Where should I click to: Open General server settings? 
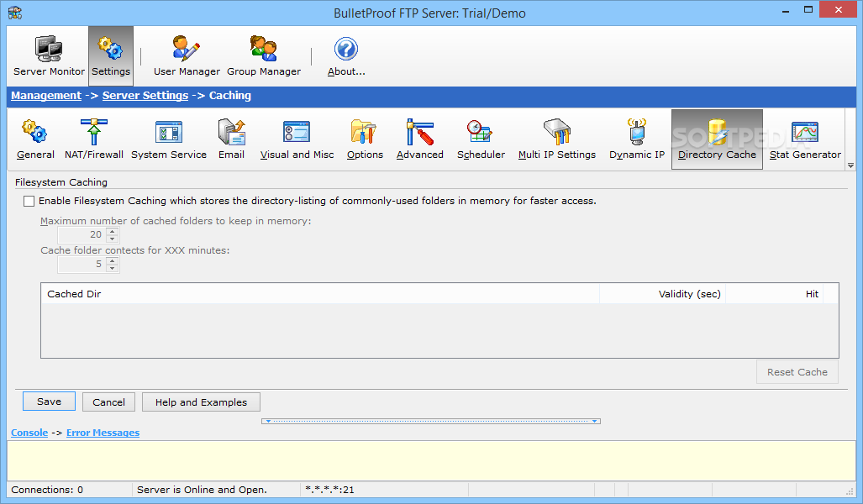coord(35,139)
